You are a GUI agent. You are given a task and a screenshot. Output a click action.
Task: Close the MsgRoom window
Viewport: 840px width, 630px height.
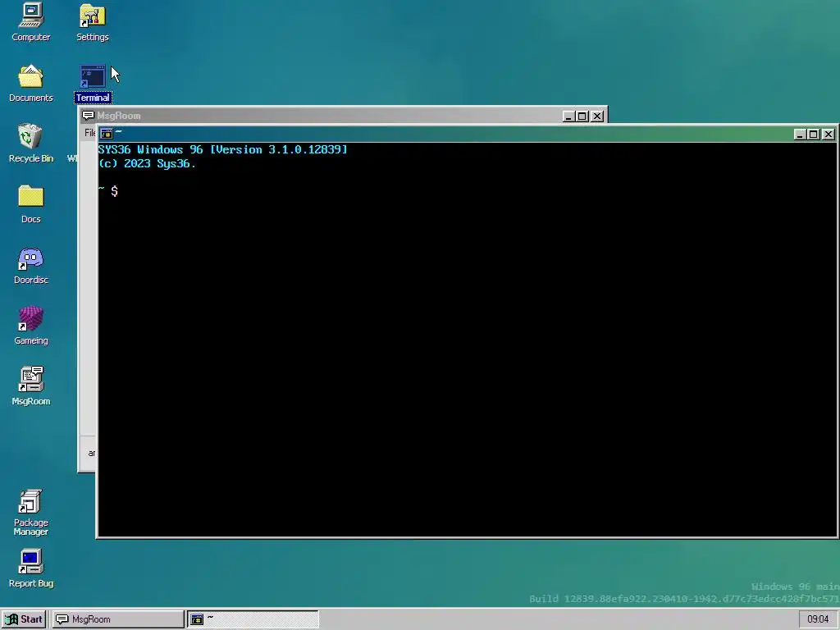[597, 116]
